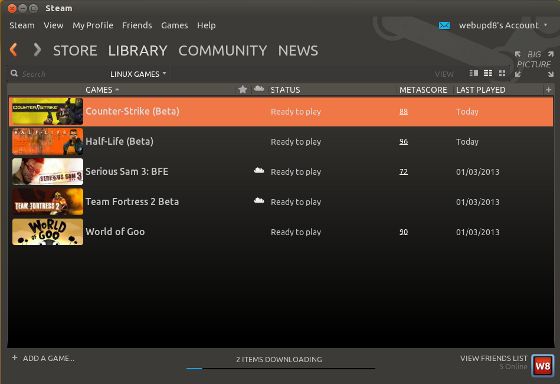Select Half-Life (Beta) title
560x384 pixels.
click(120, 141)
